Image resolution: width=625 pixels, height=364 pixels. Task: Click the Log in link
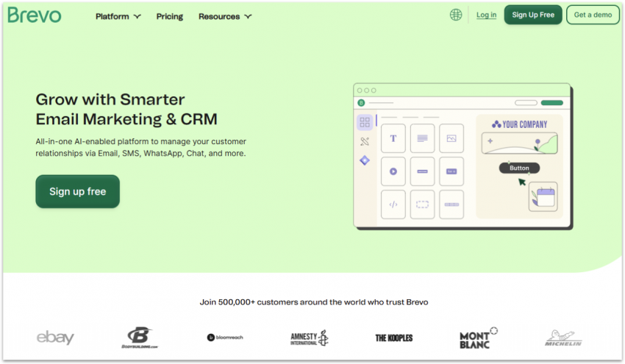[x=486, y=15]
